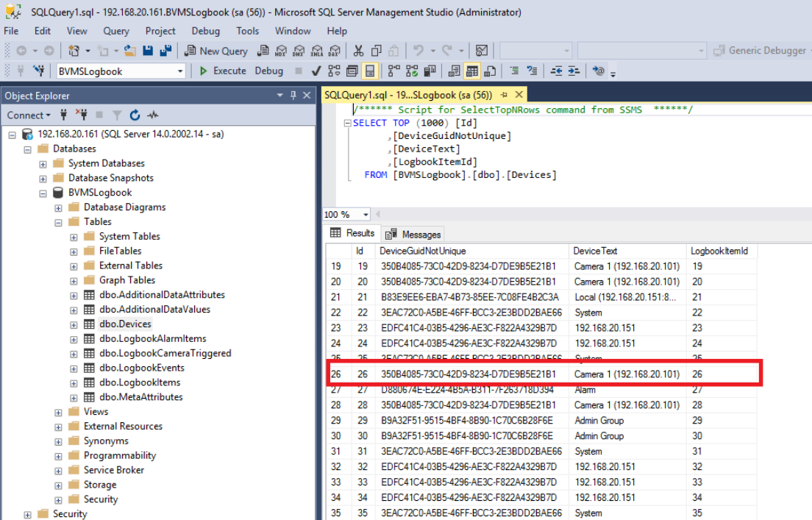
Task: Toggle Results to Text output mode
Action: [454, 71]
